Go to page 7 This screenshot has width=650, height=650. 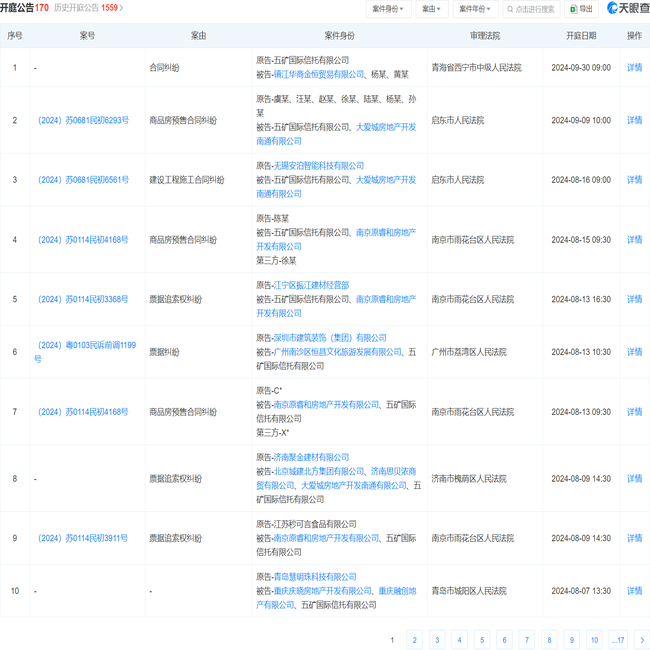527,640
